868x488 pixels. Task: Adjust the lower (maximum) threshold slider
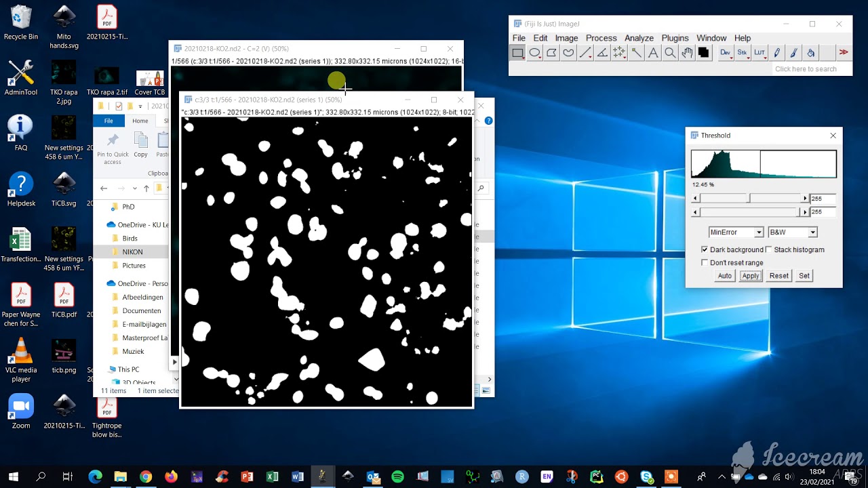pyautogui.click(x=750, y=212)
